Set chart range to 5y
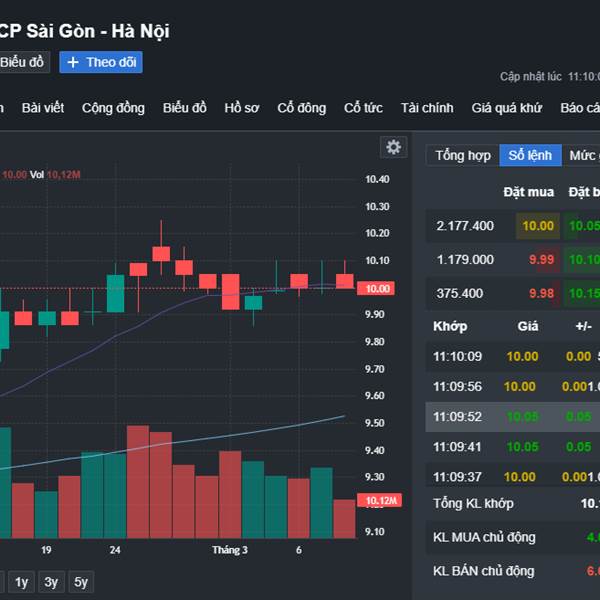This screenshot has height=600, width=600. tap(81, 581)
